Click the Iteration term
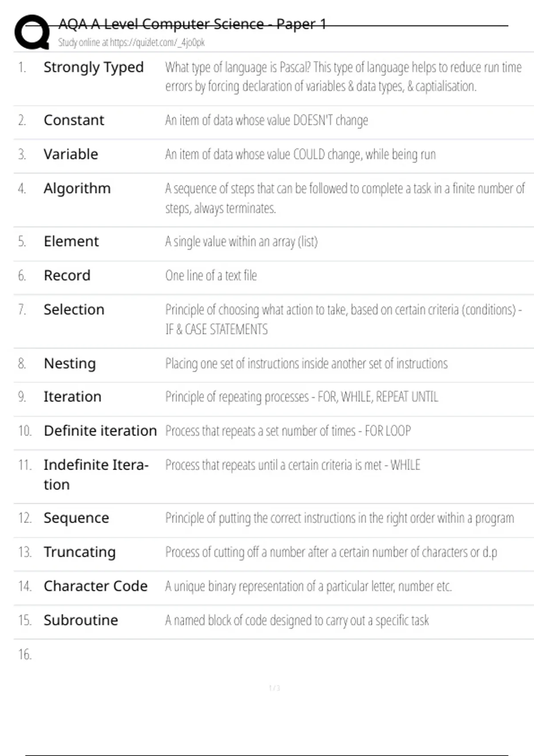 (73, 397)
